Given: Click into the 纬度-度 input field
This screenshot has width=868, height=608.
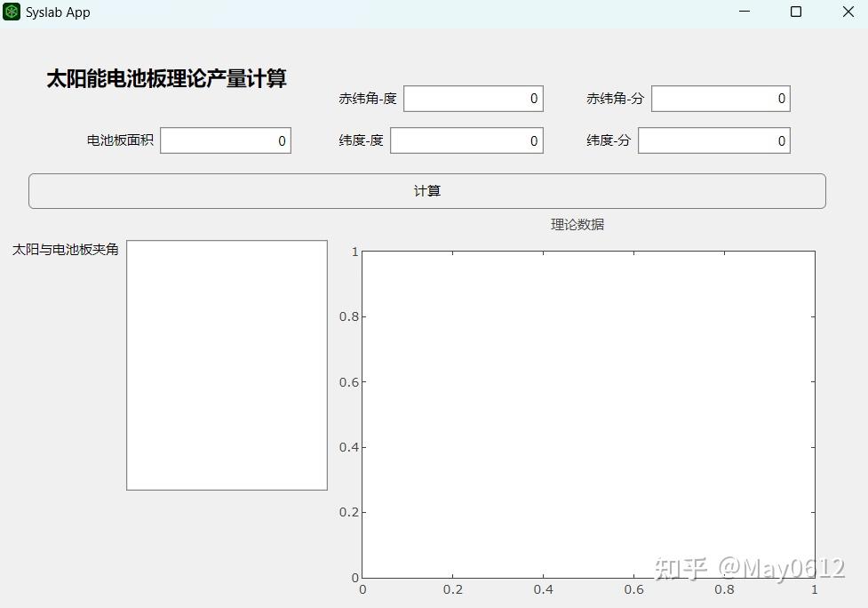Looking at the screenshot, I should pos(466,140).
